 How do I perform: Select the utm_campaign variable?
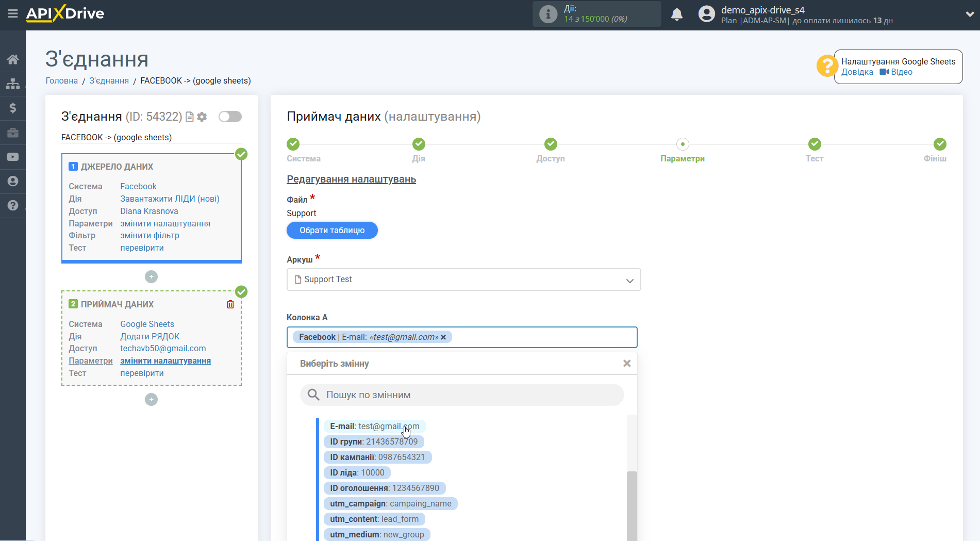click(x=391, y=504)
